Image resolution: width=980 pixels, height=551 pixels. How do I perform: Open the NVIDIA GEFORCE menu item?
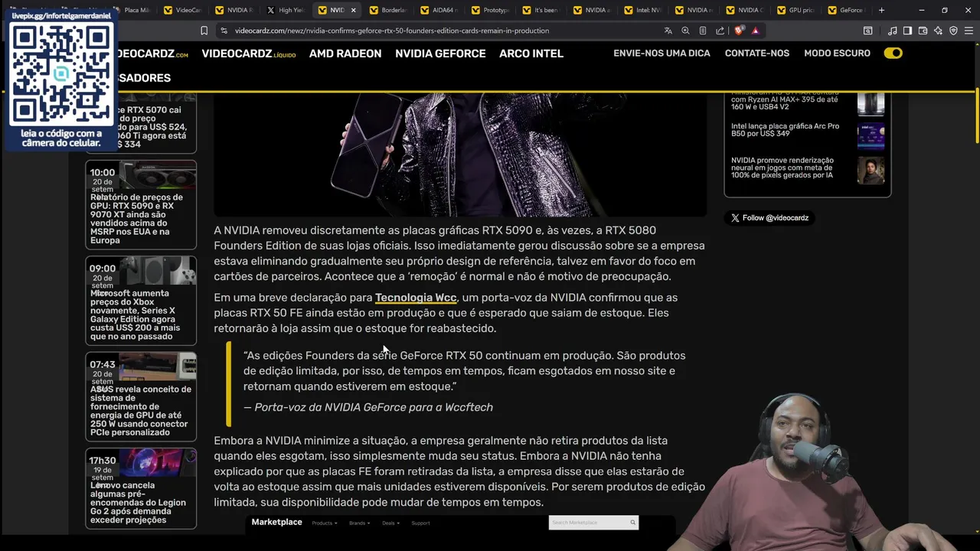tap(440, 54)
